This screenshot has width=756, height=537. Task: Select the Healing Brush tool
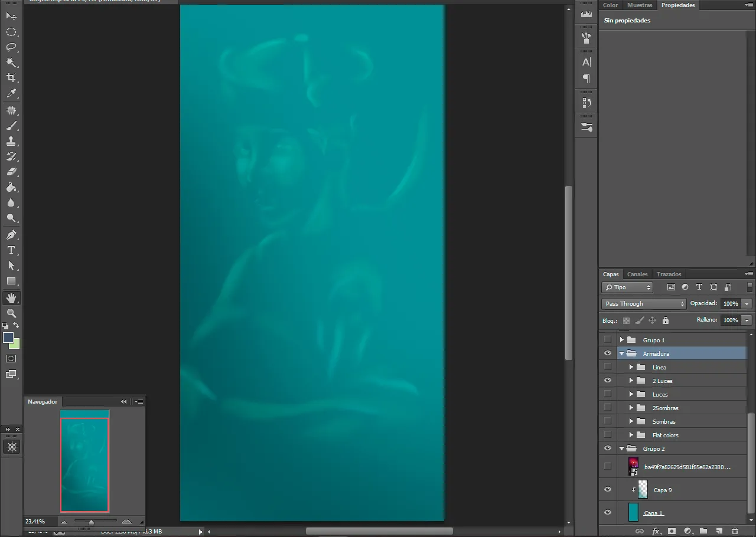point(11,110)
